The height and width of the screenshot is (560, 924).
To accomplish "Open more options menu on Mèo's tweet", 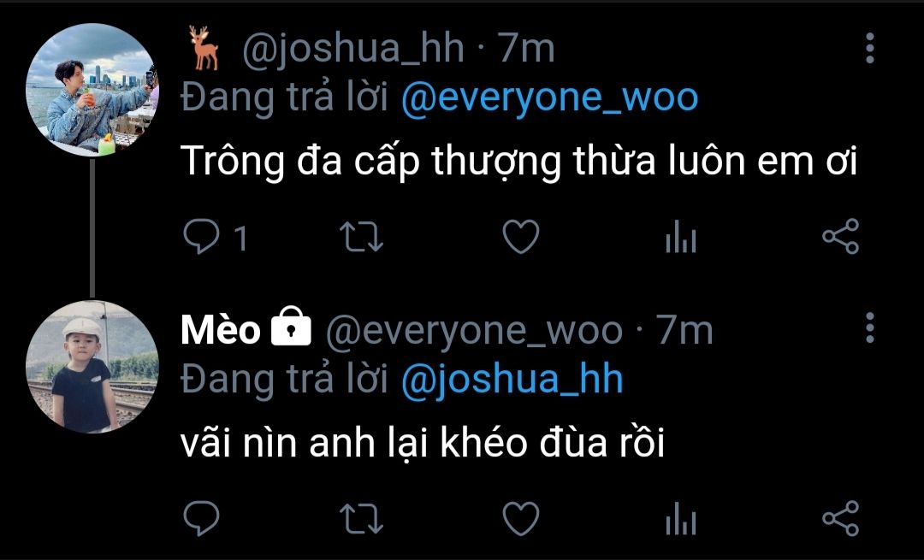I will point(870,328).
